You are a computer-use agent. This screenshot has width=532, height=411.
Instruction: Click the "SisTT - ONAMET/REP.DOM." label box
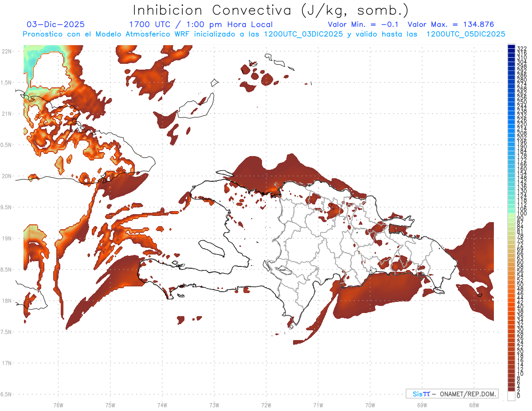click(452, 394)
